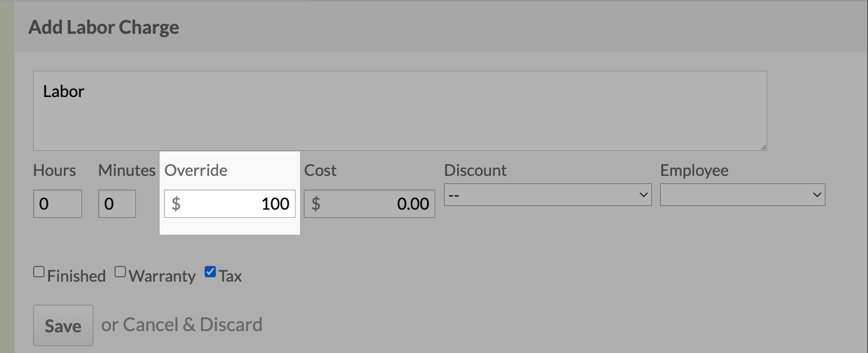Click the Hours input field
The height and width of the screenshot is (353, 868).
click(x=58, y=204)
